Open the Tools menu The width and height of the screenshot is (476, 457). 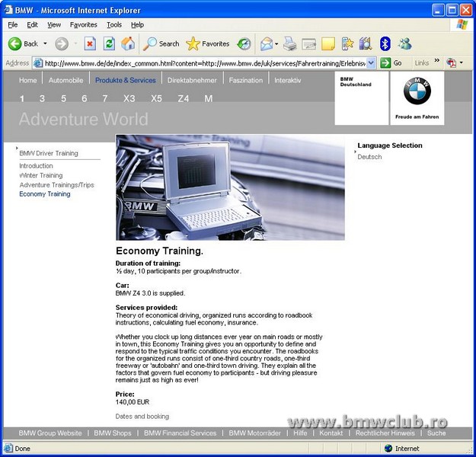tap(113, 24)
